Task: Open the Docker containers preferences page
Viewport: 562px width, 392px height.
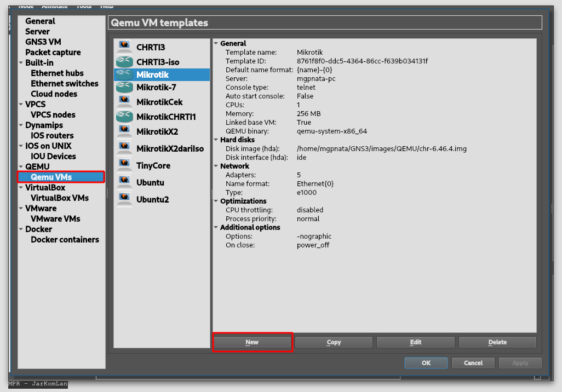Action: (x=65, y=240)
